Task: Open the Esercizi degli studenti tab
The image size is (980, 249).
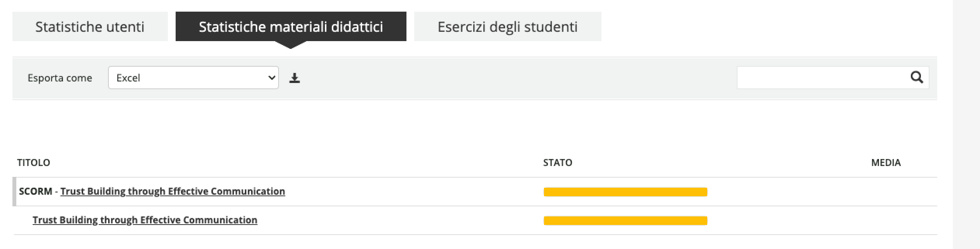Action: pyautogui.click(x=507, y=26)
